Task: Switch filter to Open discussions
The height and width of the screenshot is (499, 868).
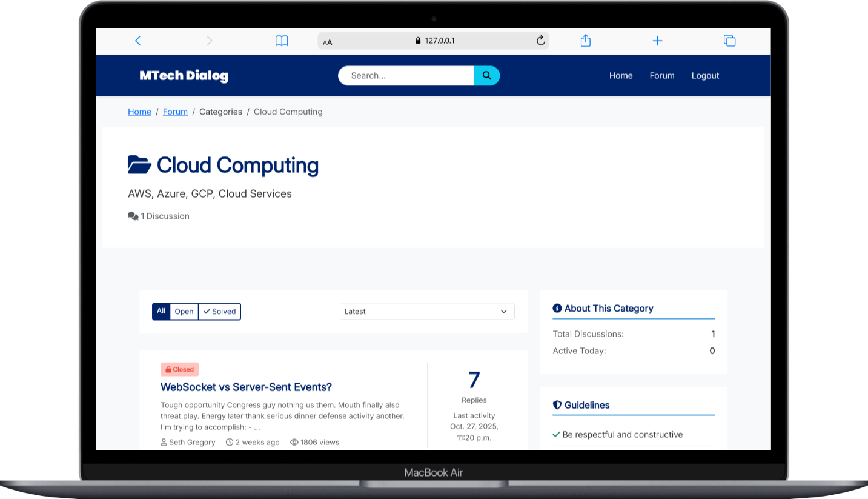Action: [x=184, y=312]
